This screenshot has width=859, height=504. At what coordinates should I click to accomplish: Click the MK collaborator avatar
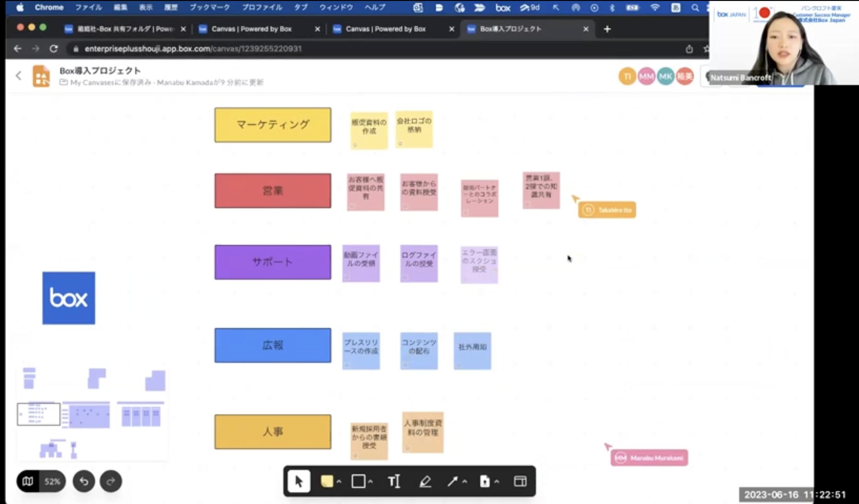point(665,76)
